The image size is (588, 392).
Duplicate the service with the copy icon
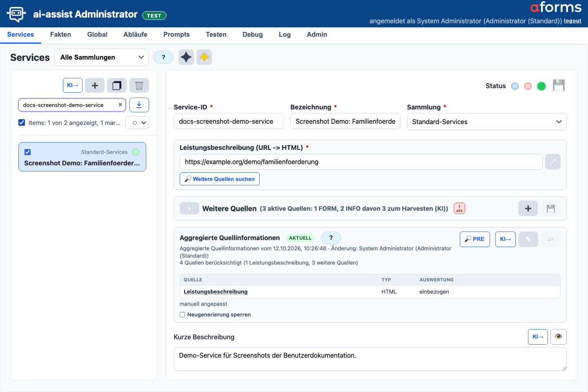[x=117, y=85]
